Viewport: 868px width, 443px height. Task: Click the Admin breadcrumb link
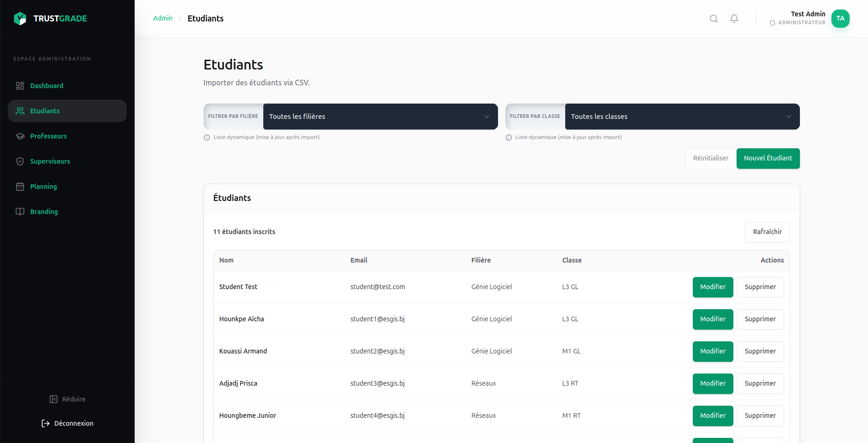pyautogui.click(x=163, y=18)
